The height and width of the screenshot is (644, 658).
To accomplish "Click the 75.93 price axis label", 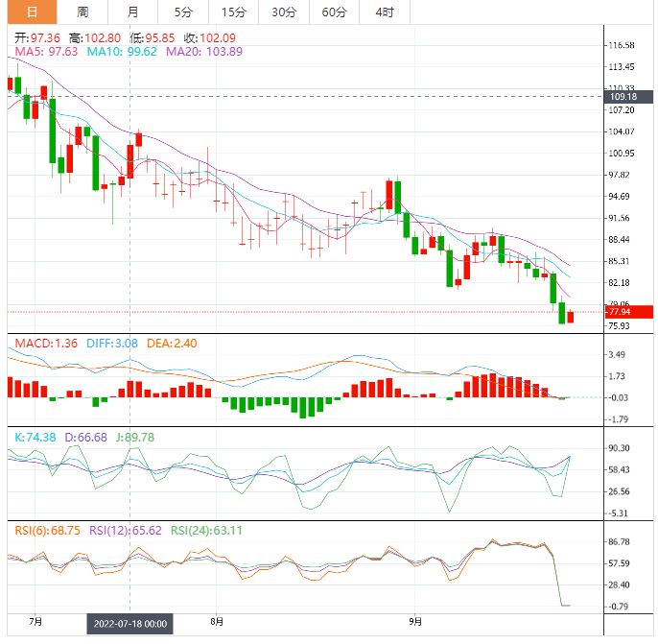I will click(x=619, y=326).
